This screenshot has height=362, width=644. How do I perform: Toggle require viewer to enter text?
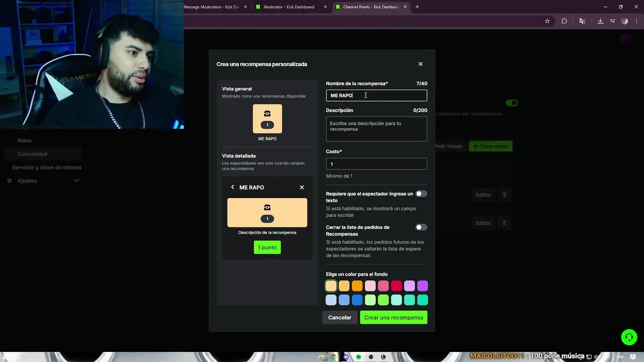pos(421,194)
